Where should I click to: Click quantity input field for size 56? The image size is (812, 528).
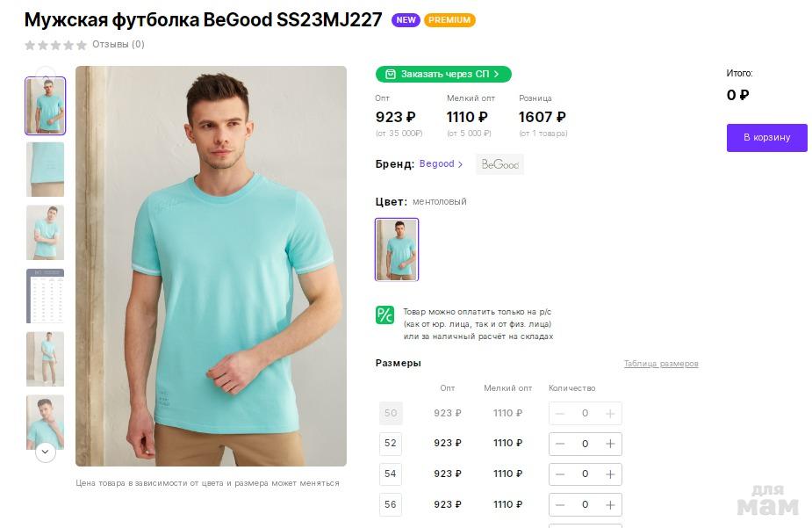click(x=585, y=504)
